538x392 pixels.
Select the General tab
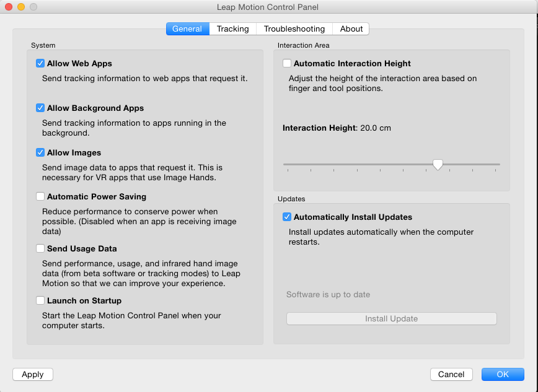pos(187,28)
